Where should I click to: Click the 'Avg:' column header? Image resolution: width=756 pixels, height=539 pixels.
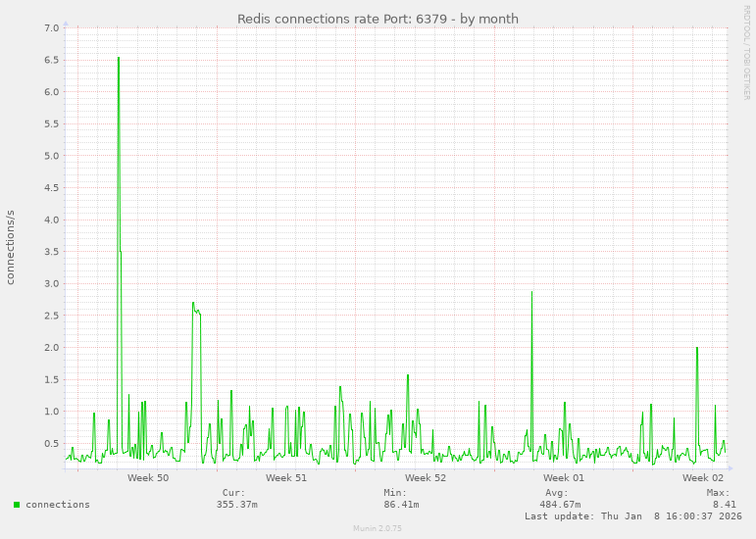tap(557, 493)
